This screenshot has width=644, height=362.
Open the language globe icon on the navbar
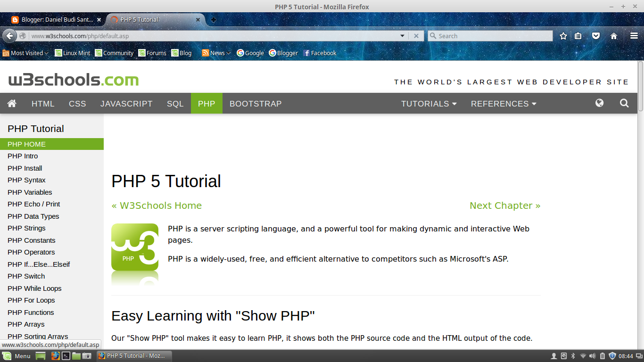[599, 103]
